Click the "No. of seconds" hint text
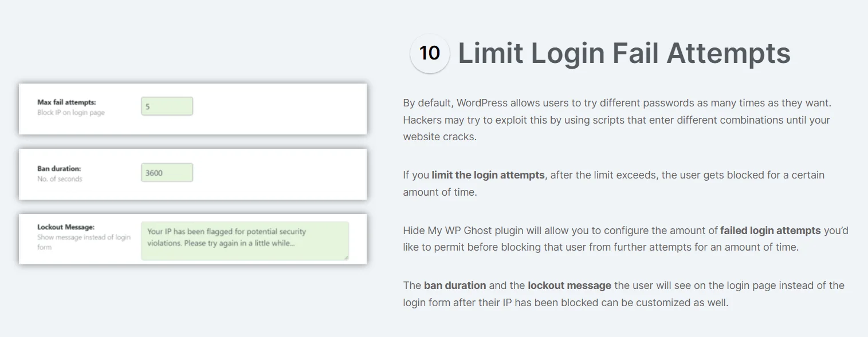868x337 pixels. [x=60, y=179]
